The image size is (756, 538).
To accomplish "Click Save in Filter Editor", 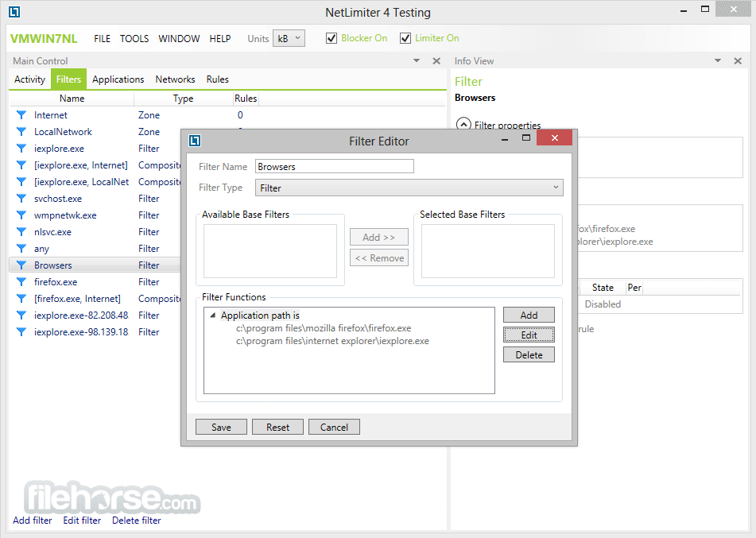I will tap(221, 427).
